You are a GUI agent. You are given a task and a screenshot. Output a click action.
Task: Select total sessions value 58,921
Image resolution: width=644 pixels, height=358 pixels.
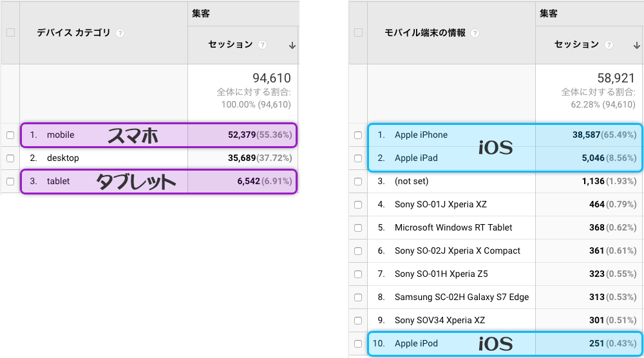(x=616, y=78)
